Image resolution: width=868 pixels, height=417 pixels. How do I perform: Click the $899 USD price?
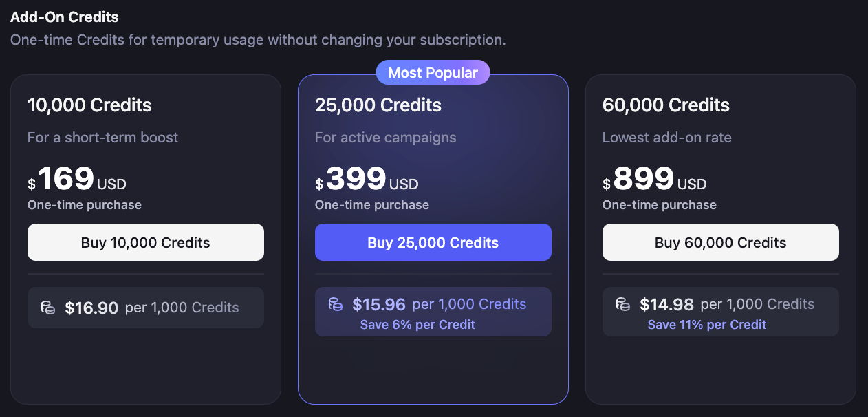tap(654, 180)
